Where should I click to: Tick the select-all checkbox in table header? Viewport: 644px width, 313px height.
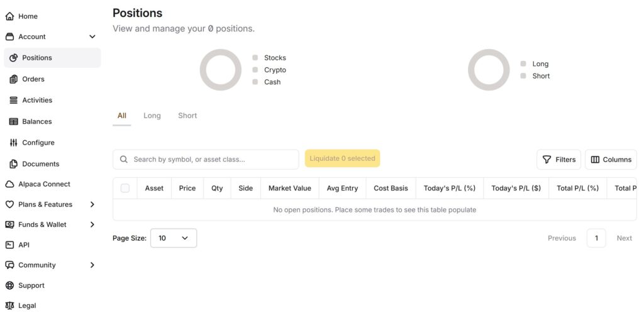(125, 189)
